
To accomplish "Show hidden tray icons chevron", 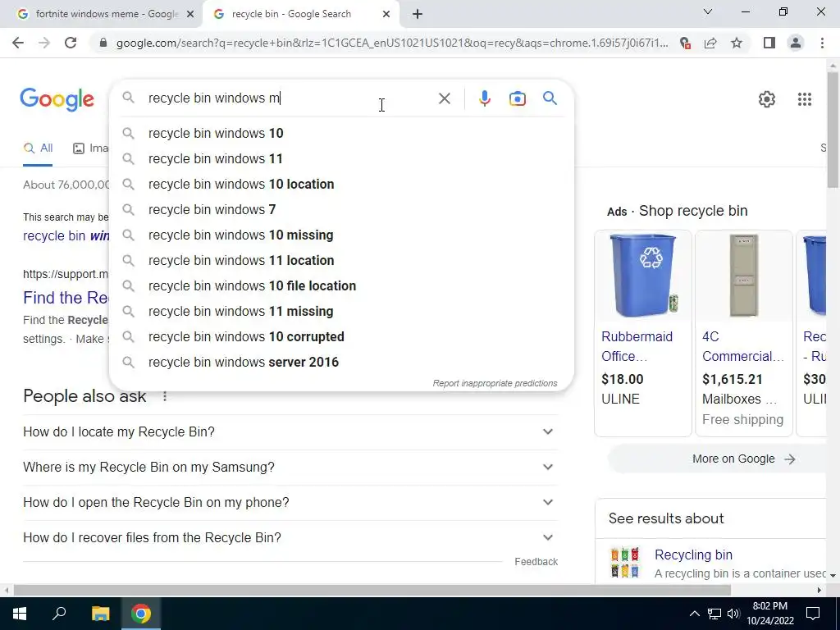I will (x=694, y=614).
